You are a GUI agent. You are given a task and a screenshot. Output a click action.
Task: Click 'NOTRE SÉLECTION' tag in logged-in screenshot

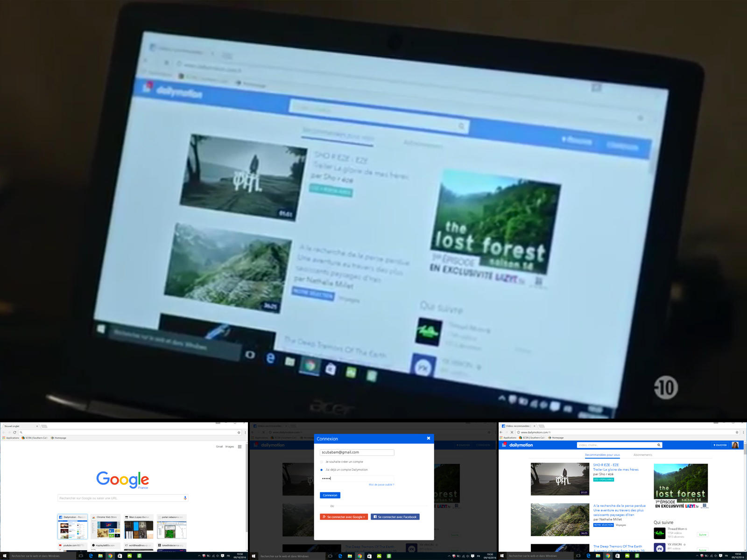604,525
